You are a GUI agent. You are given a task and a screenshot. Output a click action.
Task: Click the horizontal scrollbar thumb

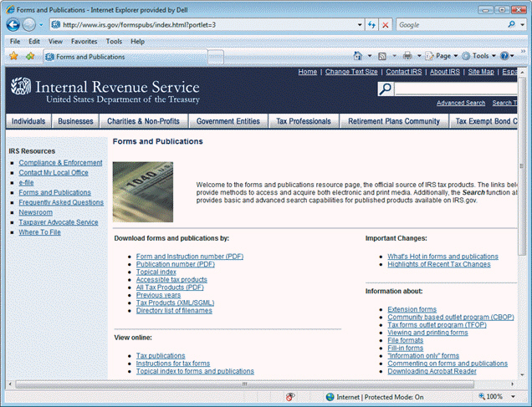coord(244,384)
